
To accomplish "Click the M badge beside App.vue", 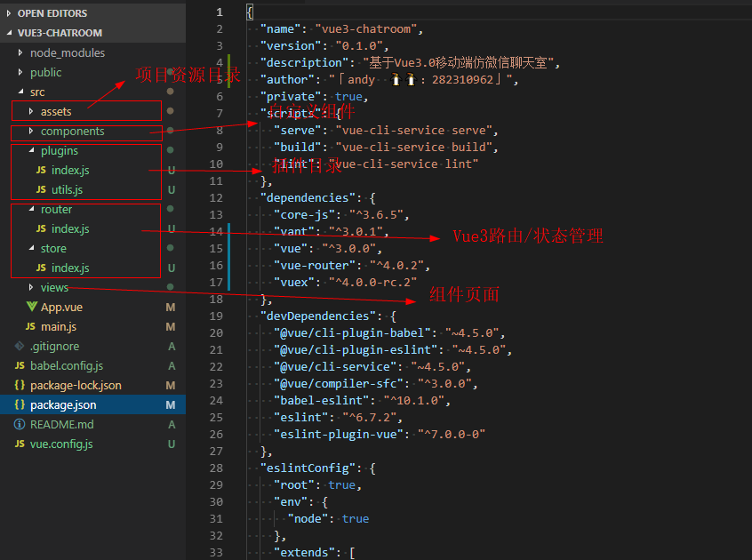I will tap(171, 307).
